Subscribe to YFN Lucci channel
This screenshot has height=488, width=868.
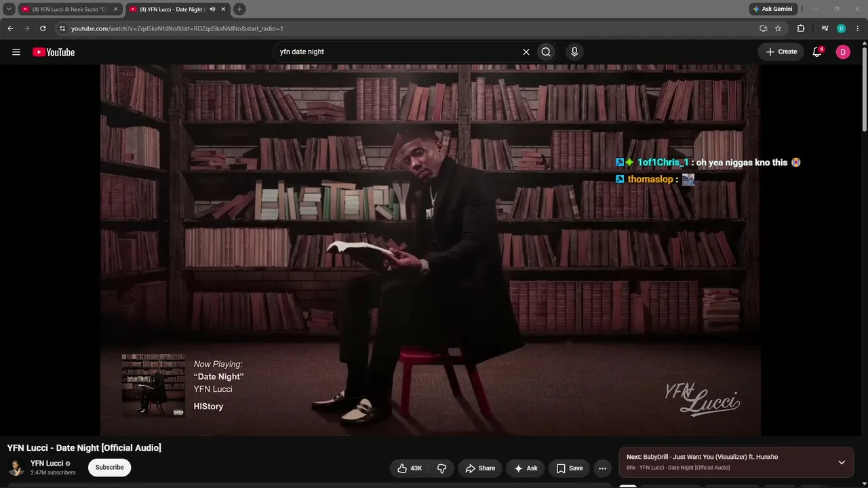coord(109,468)
